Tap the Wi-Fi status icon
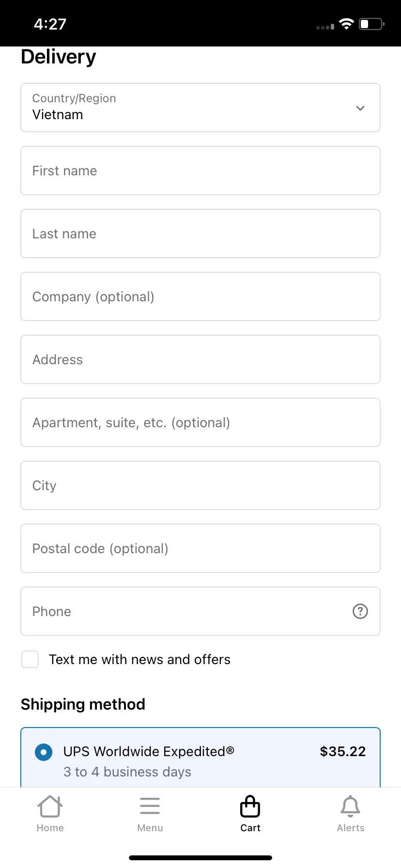Screen dimensions: 401x868 [347, 24]
